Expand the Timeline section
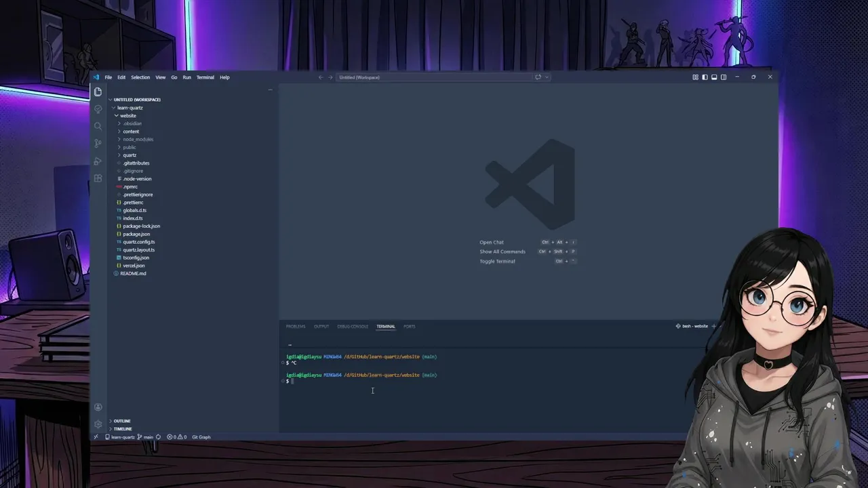 click(x=123, y=429)
